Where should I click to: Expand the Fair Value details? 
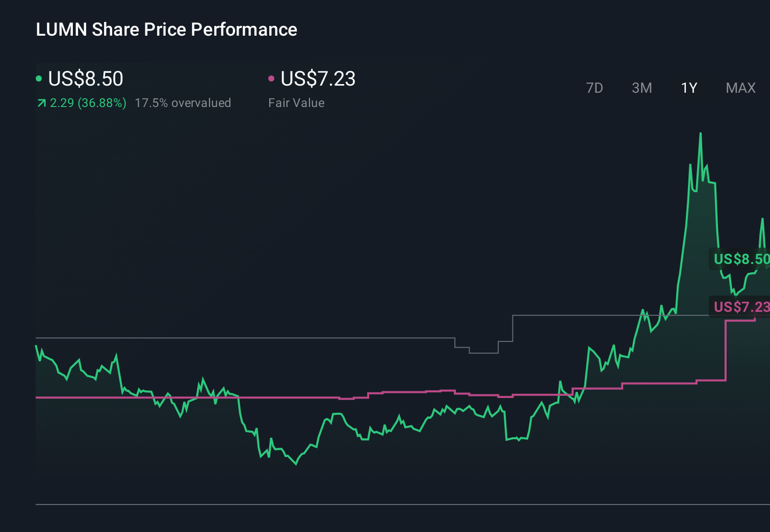[296, 103]
